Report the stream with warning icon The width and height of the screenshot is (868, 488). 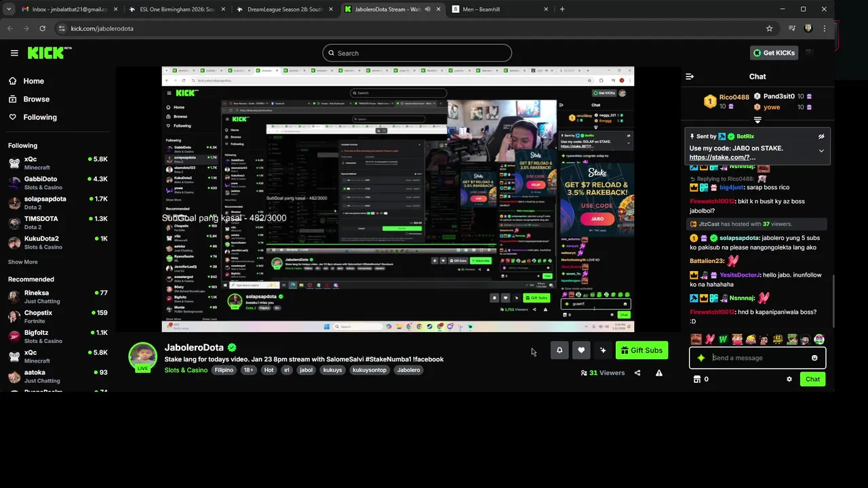pos(659,373)
